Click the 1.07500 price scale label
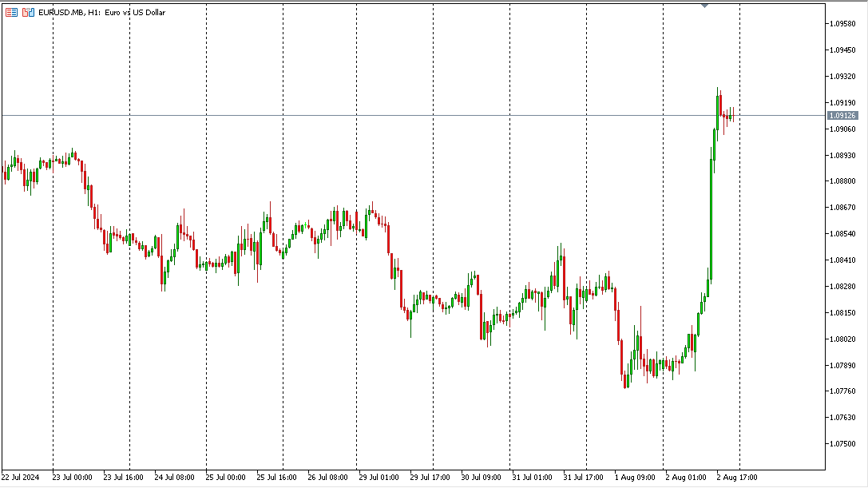Viewport: 868px width, 488px height. [842, 444]
